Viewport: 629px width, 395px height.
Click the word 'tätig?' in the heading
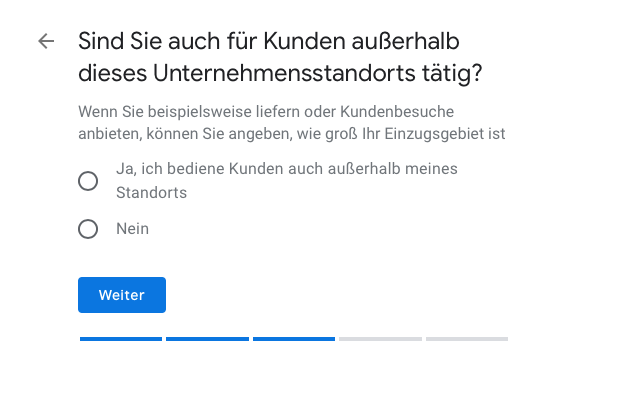tap(452, 73)
